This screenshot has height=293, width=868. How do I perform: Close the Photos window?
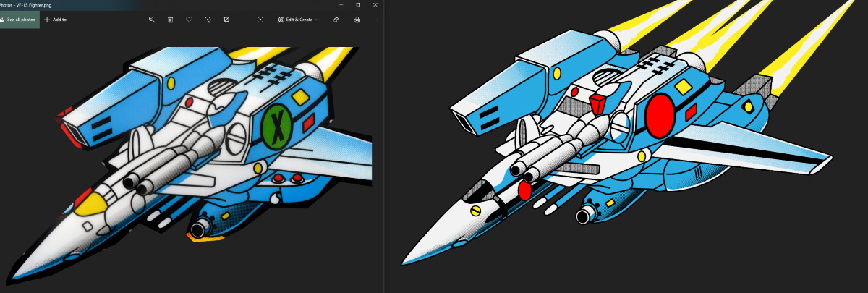[x=375, y=4]
